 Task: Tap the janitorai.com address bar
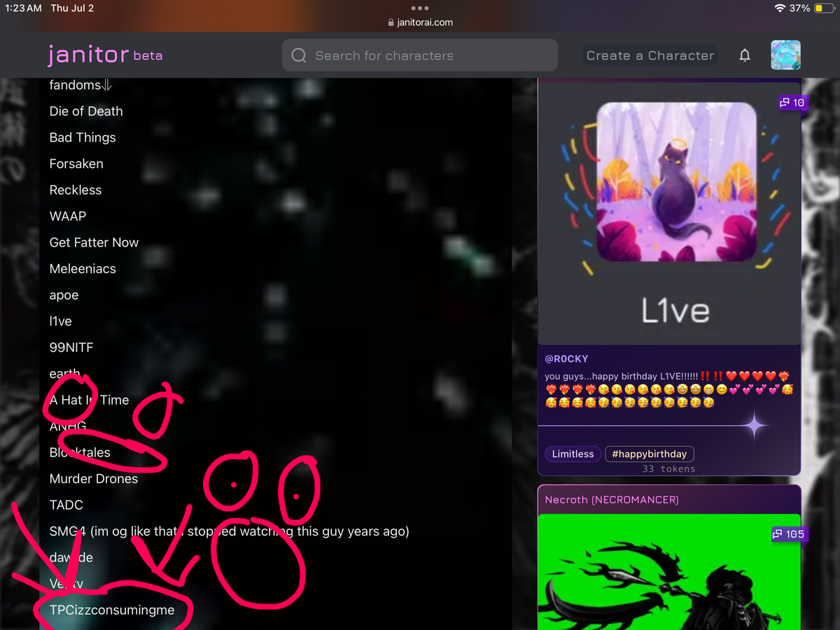pyautogui.click(x=420, y=22)
